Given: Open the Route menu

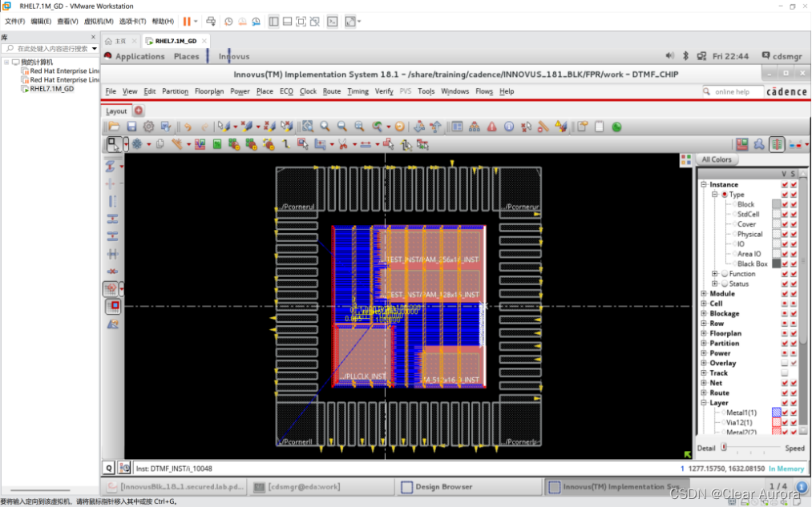Looking at the screenshot, I should 331,91.
